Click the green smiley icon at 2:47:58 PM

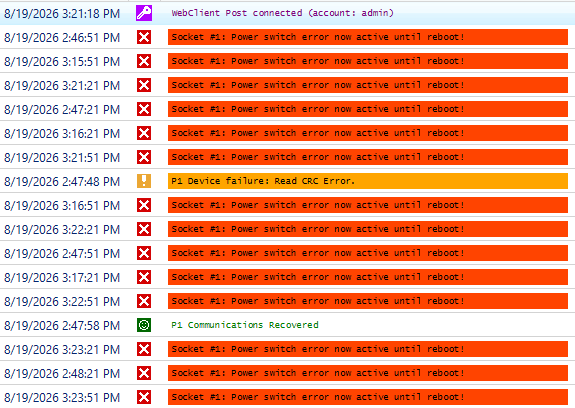[x=144, y=325]
